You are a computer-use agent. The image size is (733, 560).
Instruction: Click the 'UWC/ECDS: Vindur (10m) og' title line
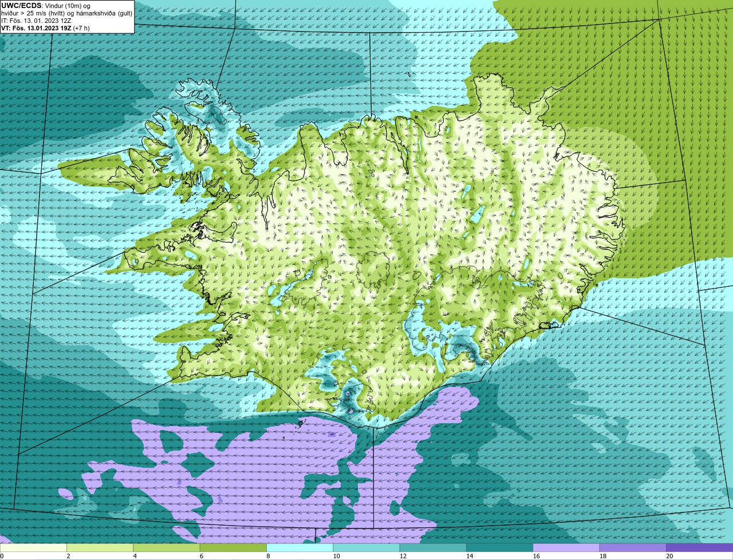(46, 6)
